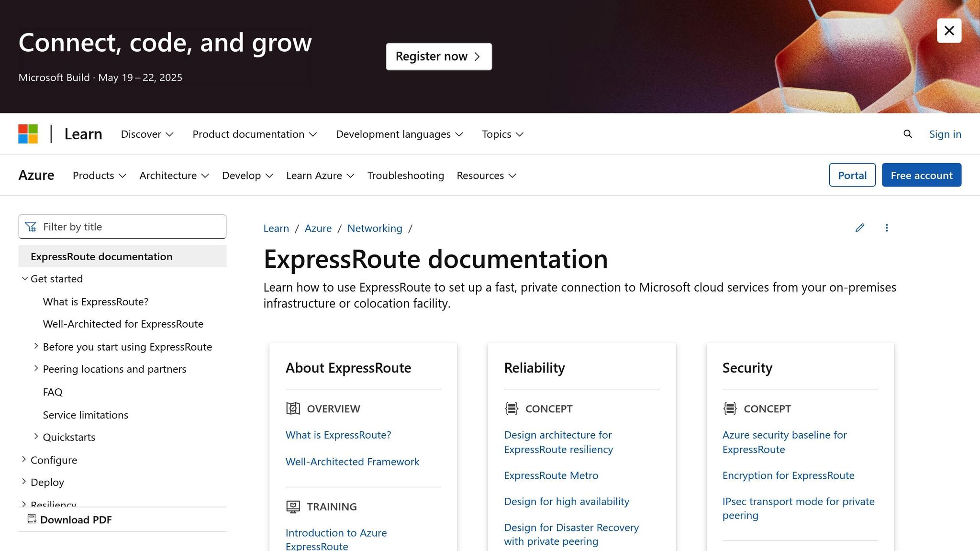980x551 pixels.
Task: Click the Learn brand link
Action: point(83,134)
